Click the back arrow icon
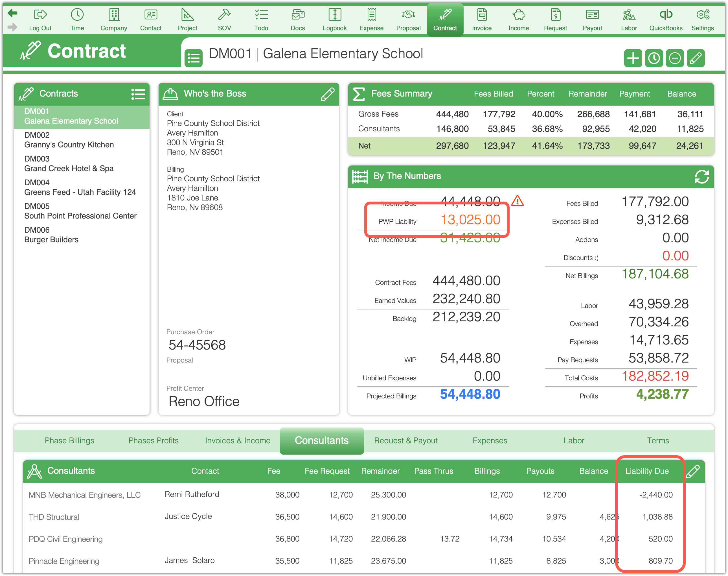The height and width of the screenshot is (576, 728). point(12,13)
